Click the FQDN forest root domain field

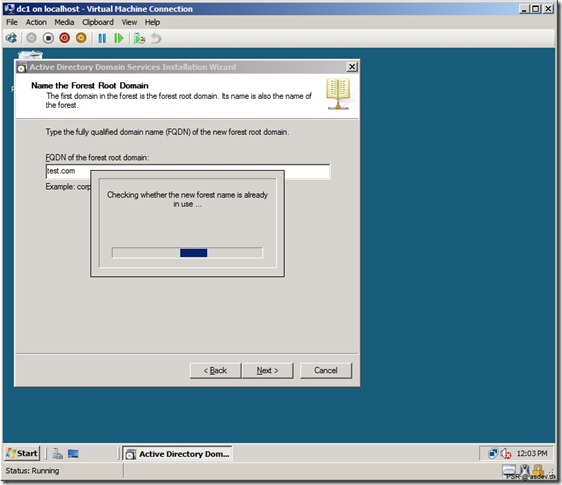point(188,171)
